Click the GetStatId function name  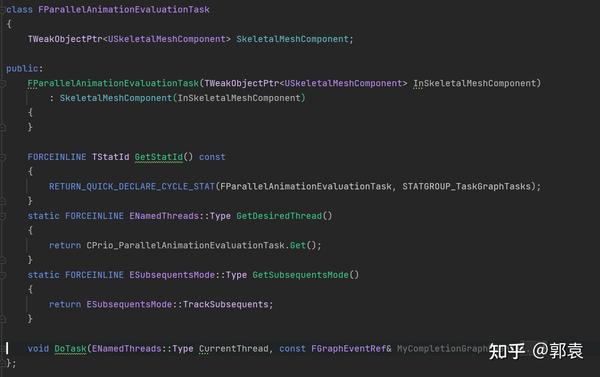158,157
